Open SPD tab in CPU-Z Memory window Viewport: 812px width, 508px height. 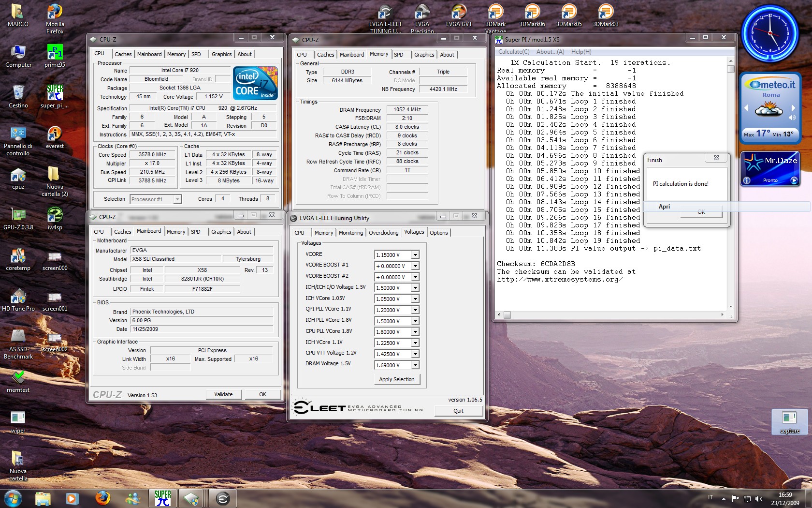pos(398,55)
